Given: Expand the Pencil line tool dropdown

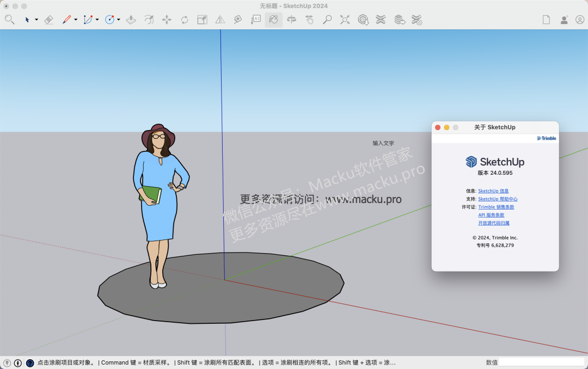Looking at the screenshot, I should click(x=76, y=20).
